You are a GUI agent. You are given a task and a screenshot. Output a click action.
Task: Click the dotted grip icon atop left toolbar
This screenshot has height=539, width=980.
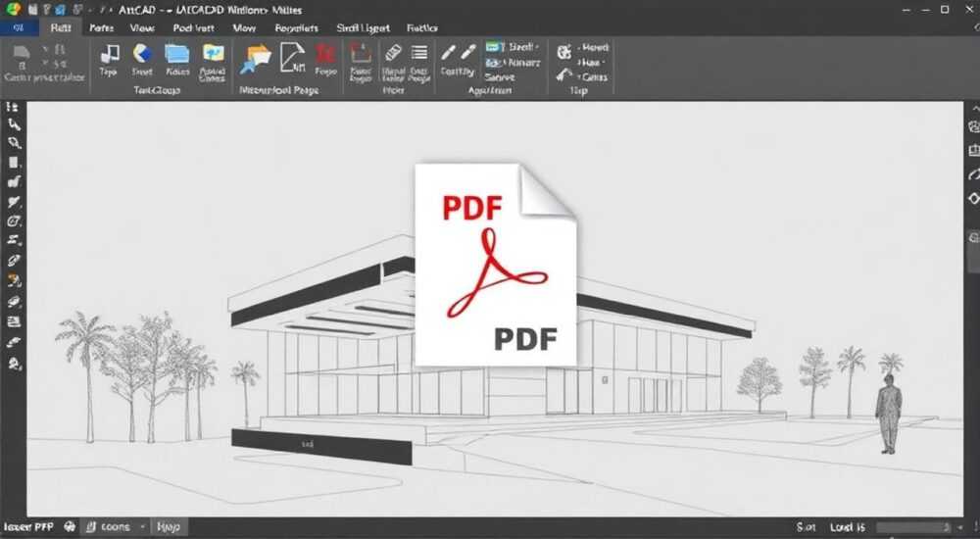(13, 107)
